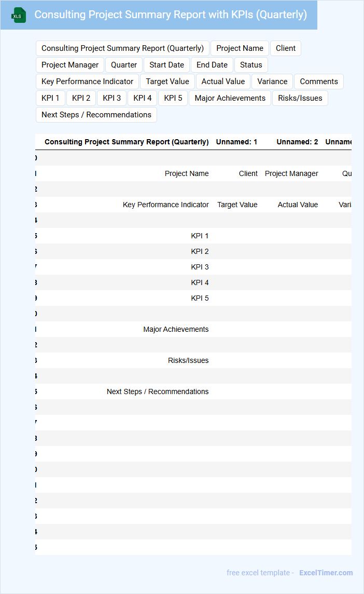This screenshot has height=594, width=364.
Task: Click the Next Steps / Recommendations tag
Action: [96, 115]
